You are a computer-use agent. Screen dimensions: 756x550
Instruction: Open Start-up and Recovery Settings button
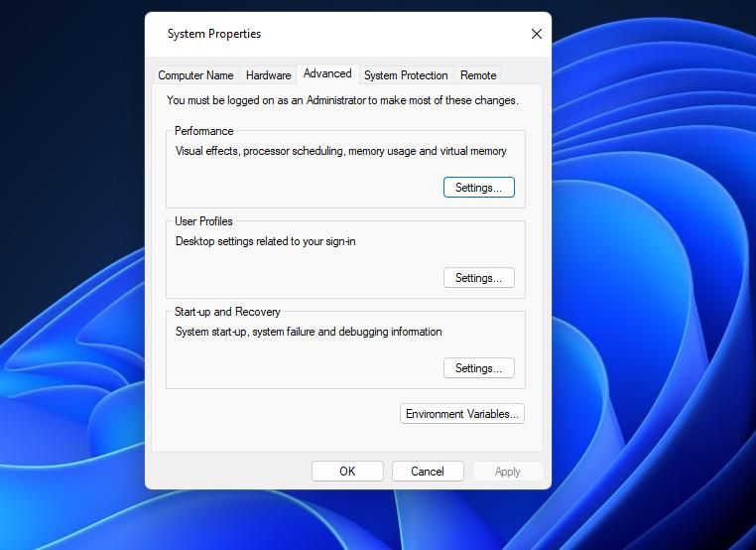tap(479, 368)
